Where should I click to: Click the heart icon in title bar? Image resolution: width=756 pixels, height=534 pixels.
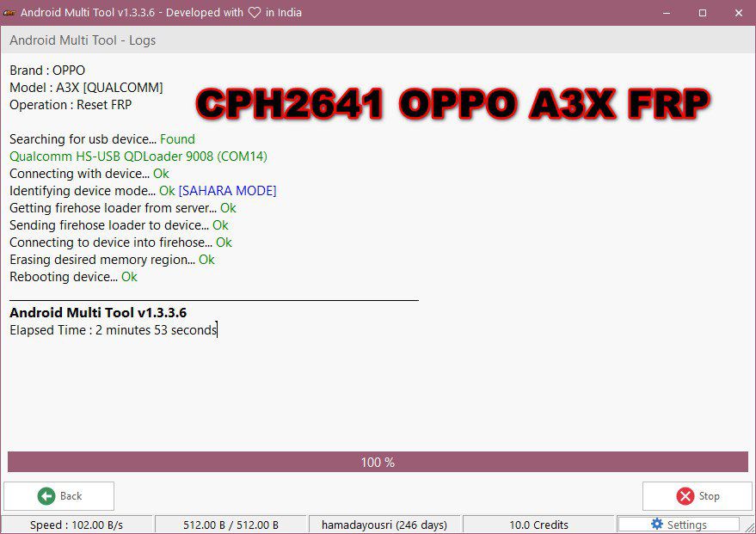tap(254, 13)
